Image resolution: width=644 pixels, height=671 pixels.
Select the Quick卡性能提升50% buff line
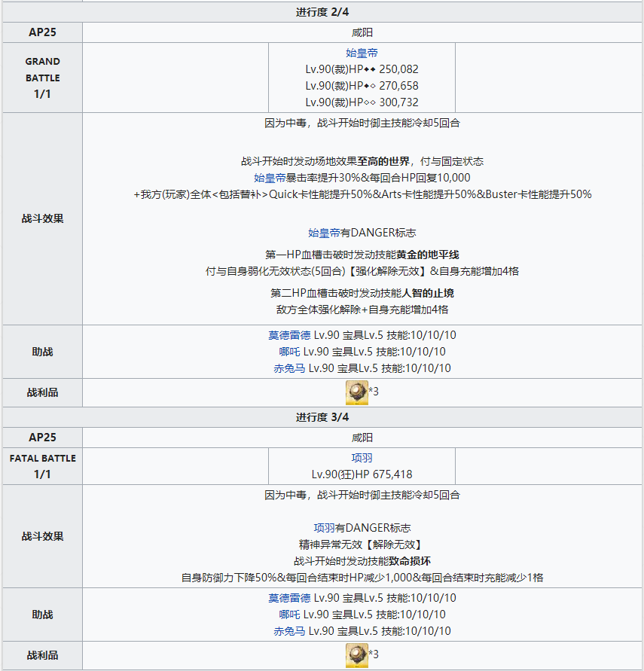click(x=362, y=194)
